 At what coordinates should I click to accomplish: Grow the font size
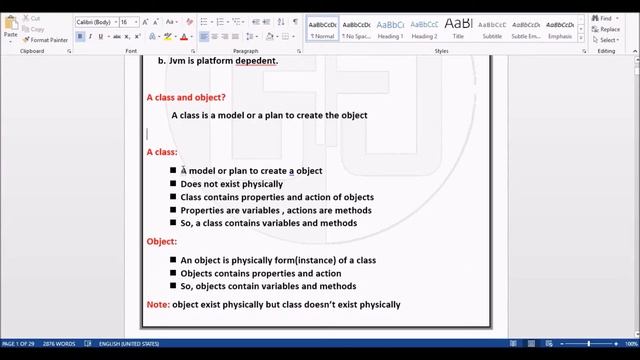point(145,22)
